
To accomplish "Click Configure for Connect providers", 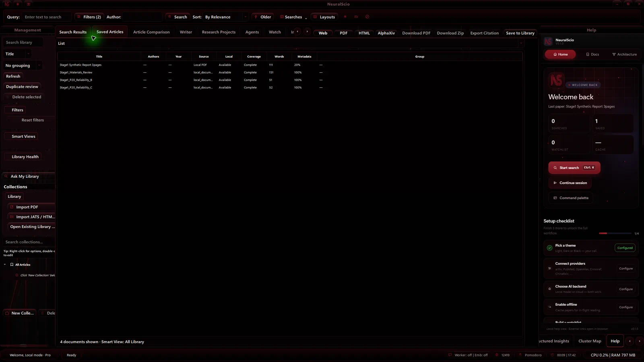I will [626, 268].
